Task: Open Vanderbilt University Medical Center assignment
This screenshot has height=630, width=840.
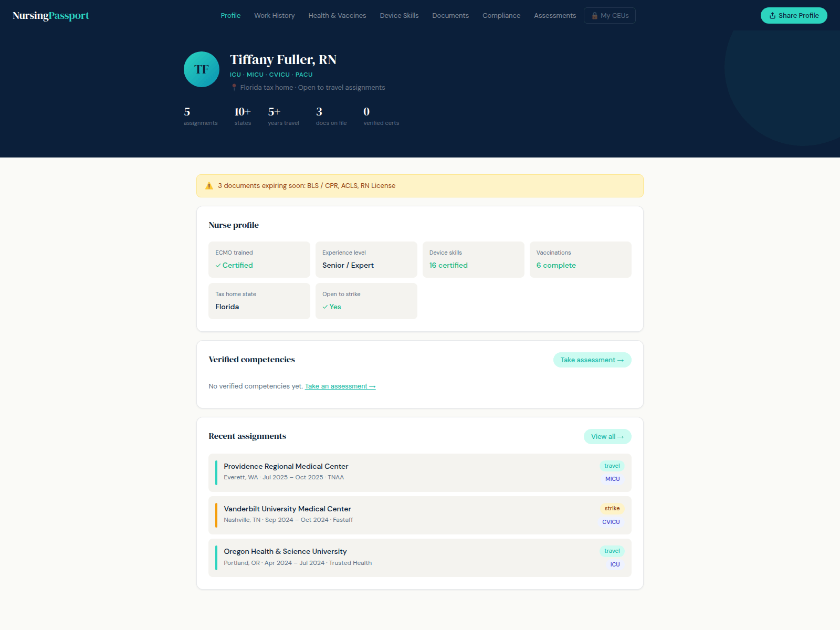Action: pyautogui.click(x=420, y=516)
